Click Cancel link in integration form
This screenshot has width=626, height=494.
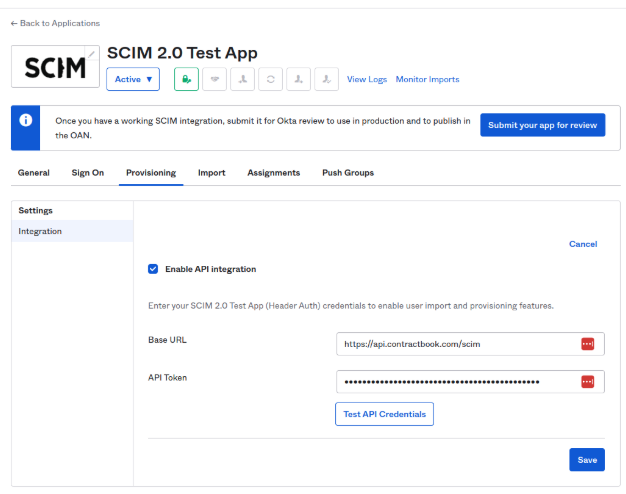coord(583,244)
